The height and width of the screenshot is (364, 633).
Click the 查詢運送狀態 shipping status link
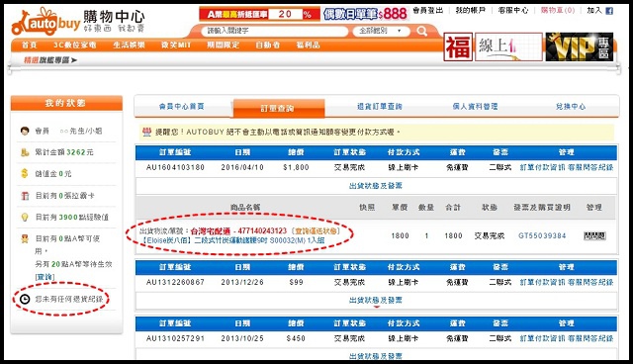click(316, 231)
